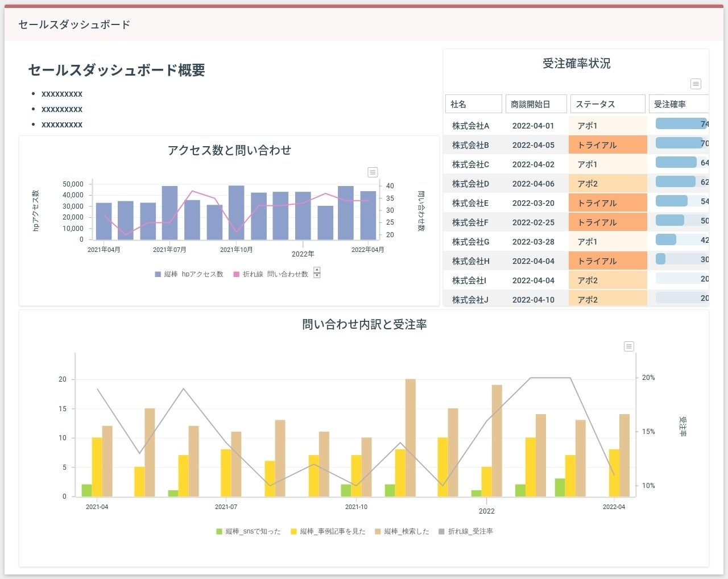Open the menu icon on 受注確率状況 table
728x579 pixels.
(x=695, y=84)
